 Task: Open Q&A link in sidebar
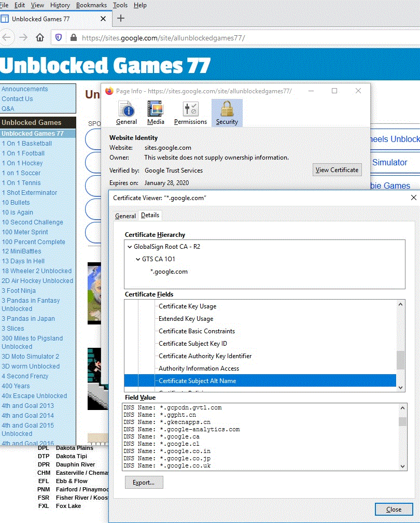click(x=8, y=108)
